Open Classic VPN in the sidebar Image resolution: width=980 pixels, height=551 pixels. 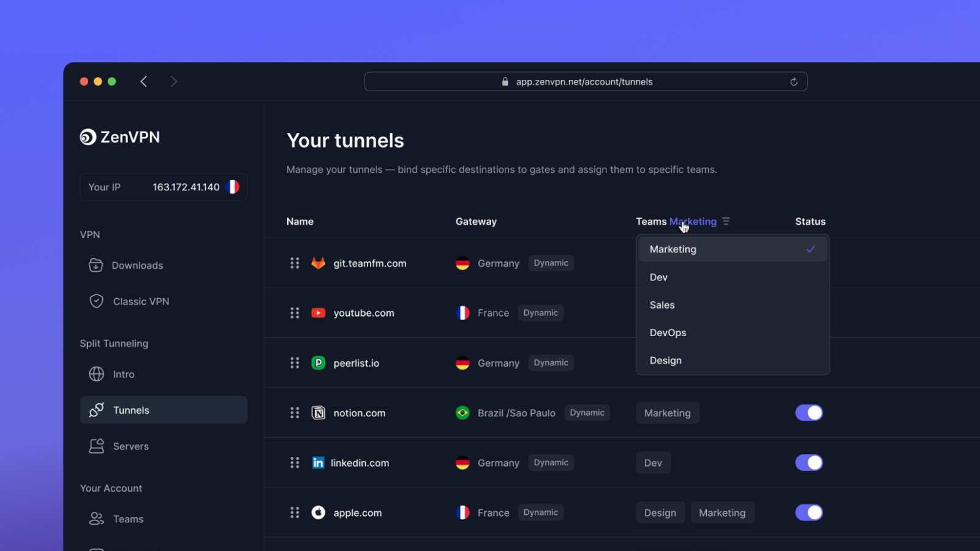click(x=164, y=301)
